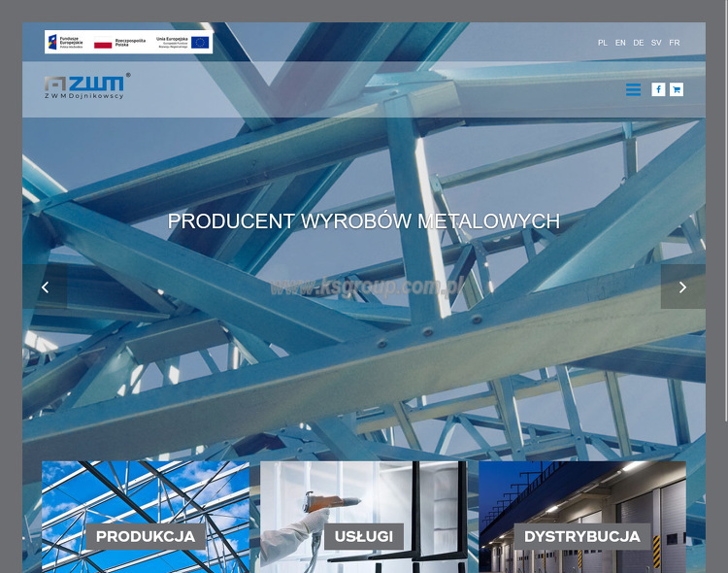This screenshot has height=573, width=728.
Task: Advance to next slide arrow
Action: (682, 287)
